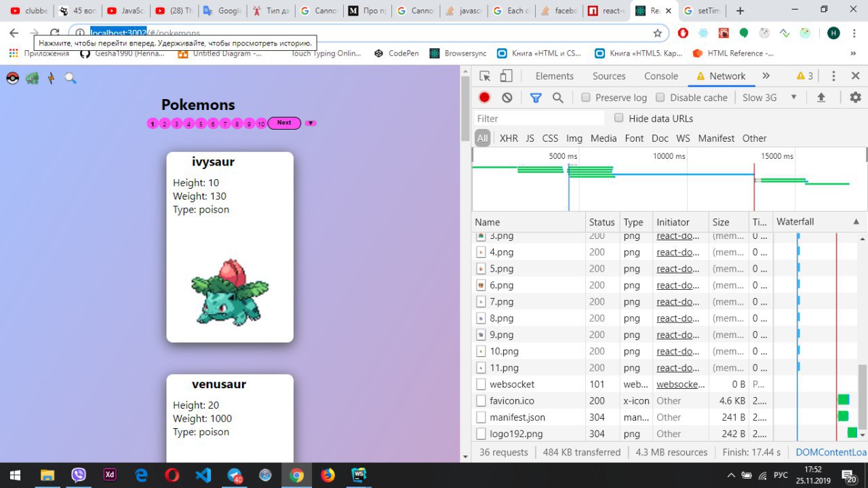This screenshot has height=488, width=868.
Task: Select the All filter in Network
Action: click(x=482, y=138)
